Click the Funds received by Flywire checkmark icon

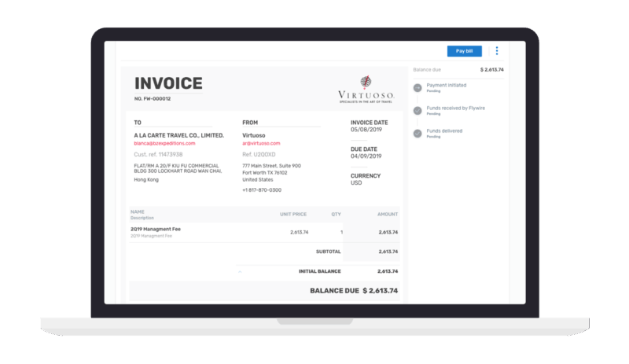[x=417, y=110]
